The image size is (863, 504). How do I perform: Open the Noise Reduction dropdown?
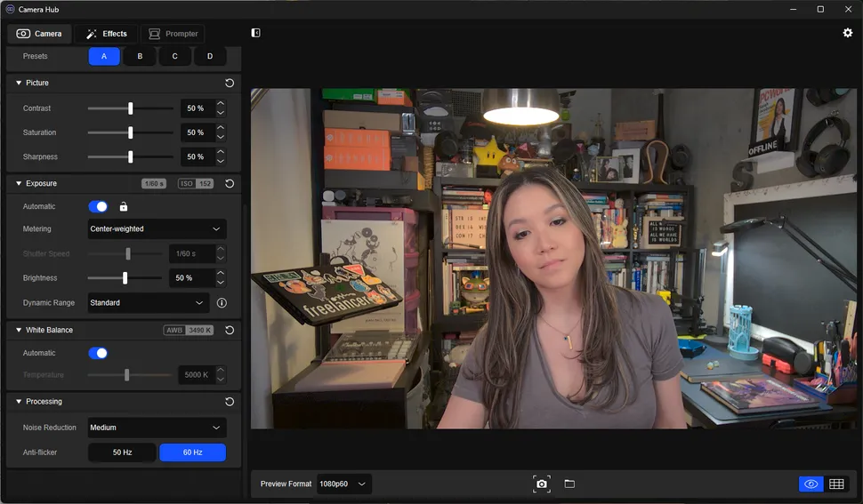156,428
